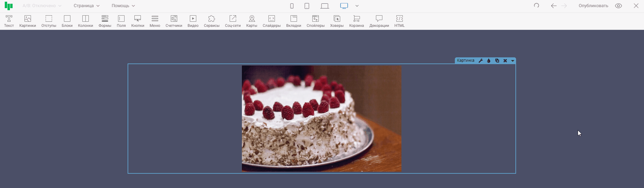Switch to smartphone preview mode

pos(292,6)
